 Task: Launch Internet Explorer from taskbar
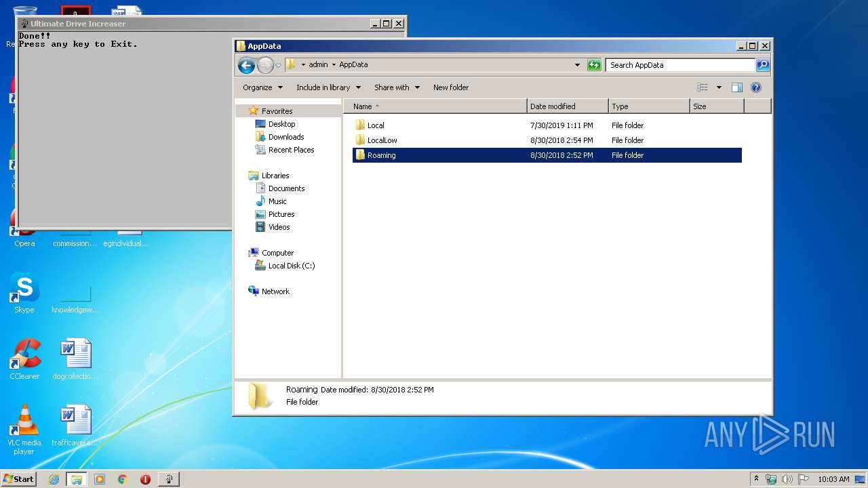pos(54,479)
